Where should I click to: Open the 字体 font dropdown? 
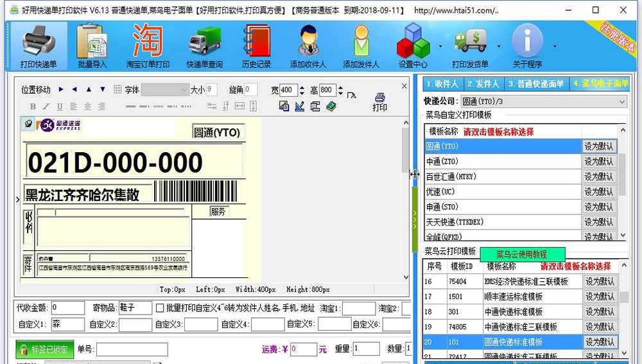click(x=164, y=90)
